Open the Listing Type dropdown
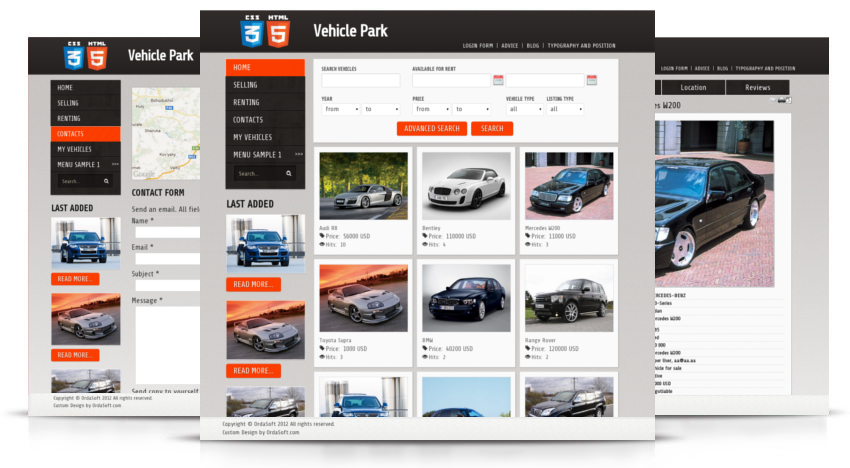Image resolution: width=850 pixels, height=468 pixels. click(565, 109)
